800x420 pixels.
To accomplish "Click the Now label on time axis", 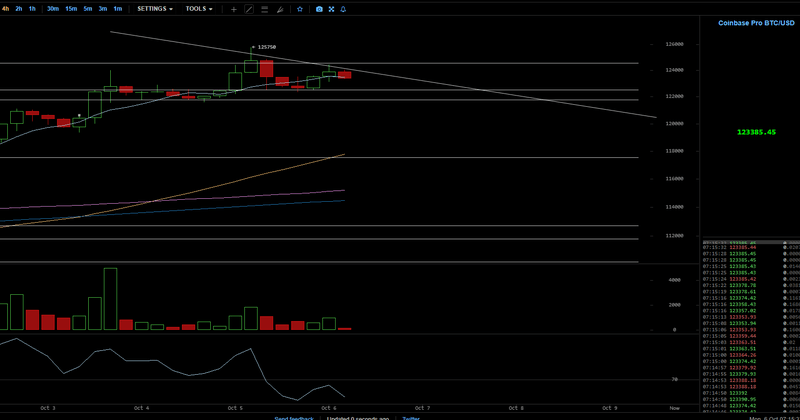I will (x=674, y=408).
